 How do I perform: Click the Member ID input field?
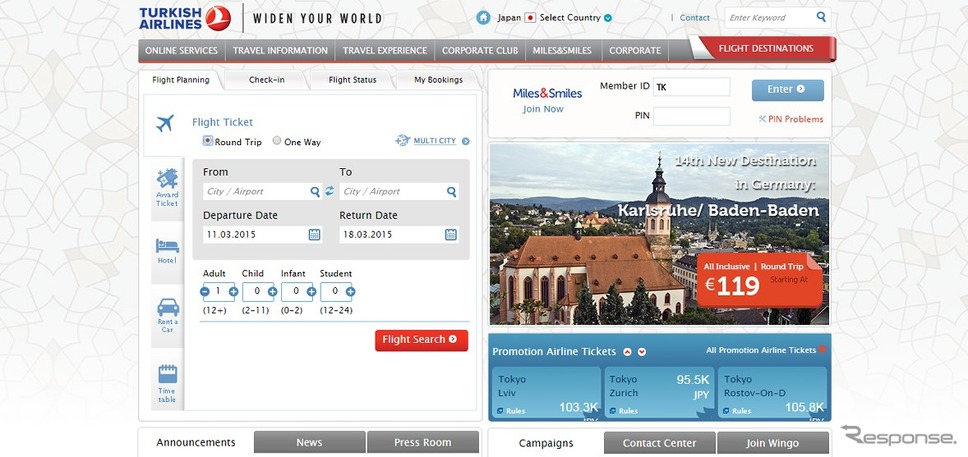(x=691, y=87)
